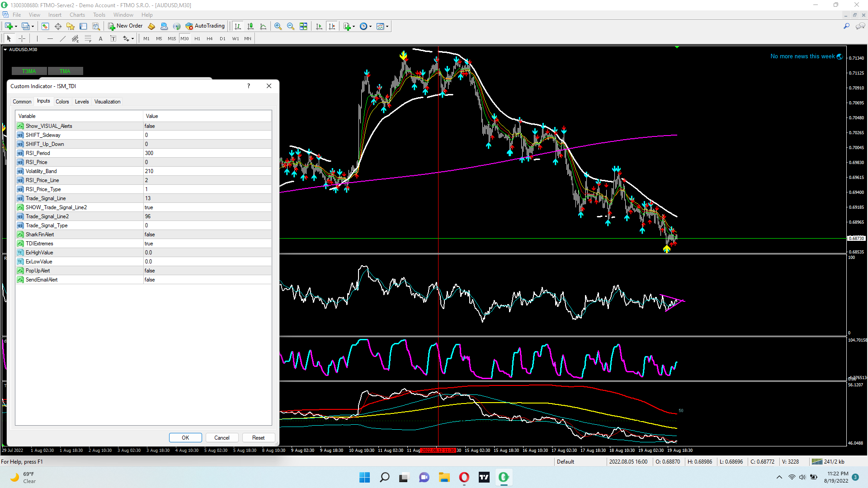Toggle the chart Auto Scroll button
The height and width of the screenshot is (488, 868).
pos(319,26)
